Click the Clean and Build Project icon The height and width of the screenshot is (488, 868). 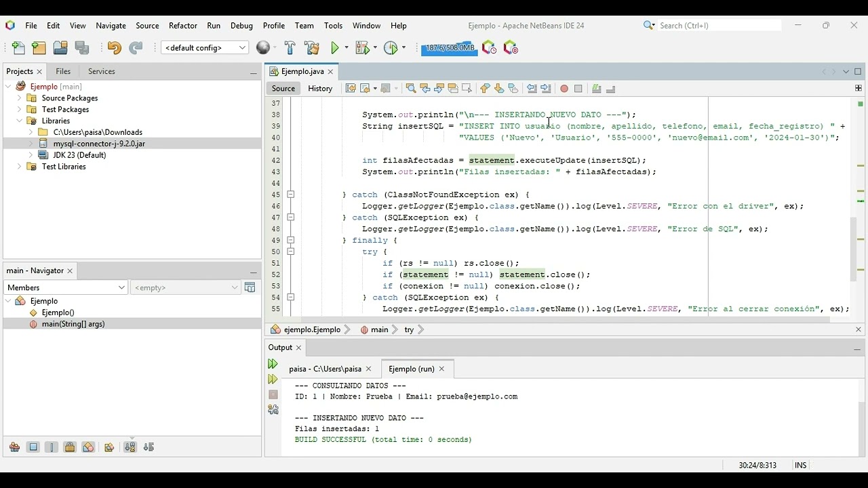312,47
